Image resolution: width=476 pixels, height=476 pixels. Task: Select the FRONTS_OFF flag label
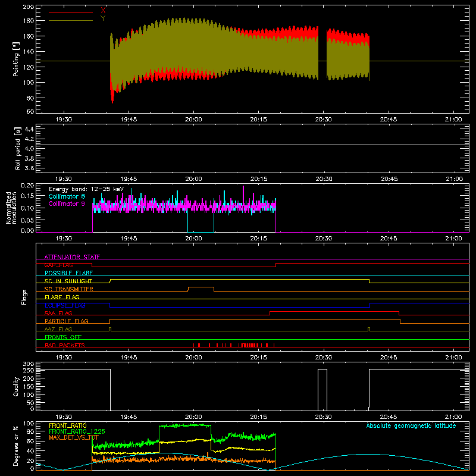63,337
